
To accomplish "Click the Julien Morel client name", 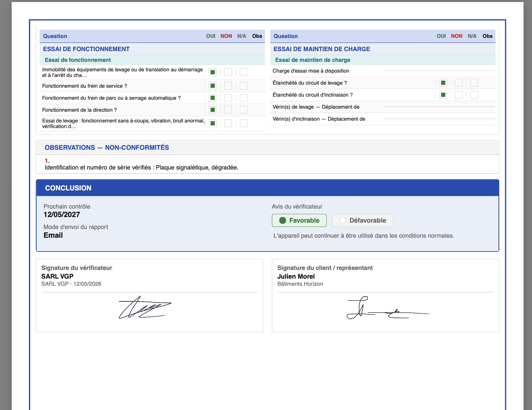I will pos(296,276).
